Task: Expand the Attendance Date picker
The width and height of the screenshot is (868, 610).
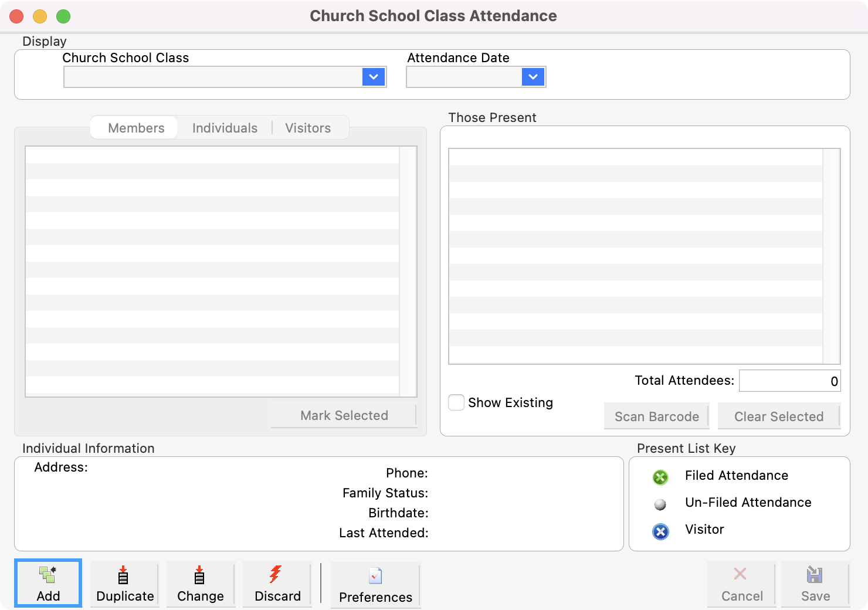Action: (532, 76)
